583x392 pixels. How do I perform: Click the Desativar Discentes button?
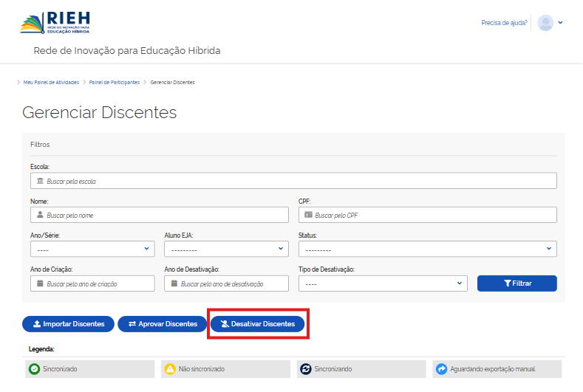coord(257,324)
